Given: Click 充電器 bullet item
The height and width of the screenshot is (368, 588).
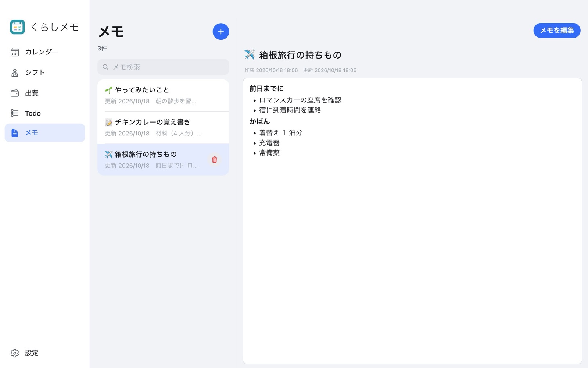Looking at the screenshot, I should (x=269, y=143).
